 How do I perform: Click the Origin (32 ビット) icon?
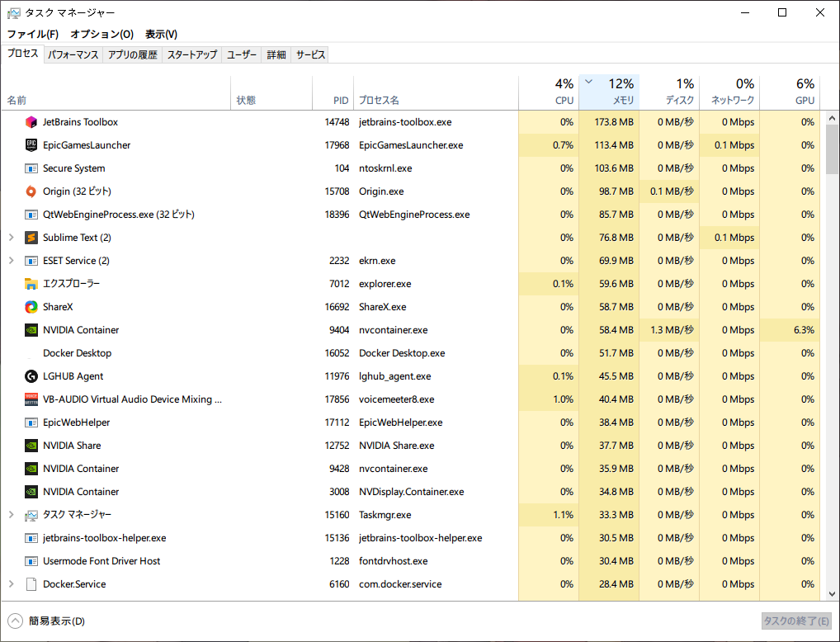(31, 191)
